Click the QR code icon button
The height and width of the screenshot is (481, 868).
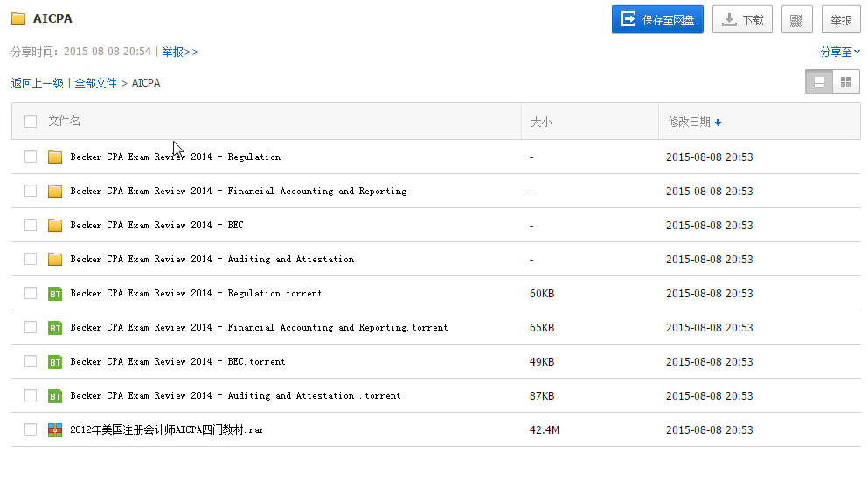click(x=796, y=20)
